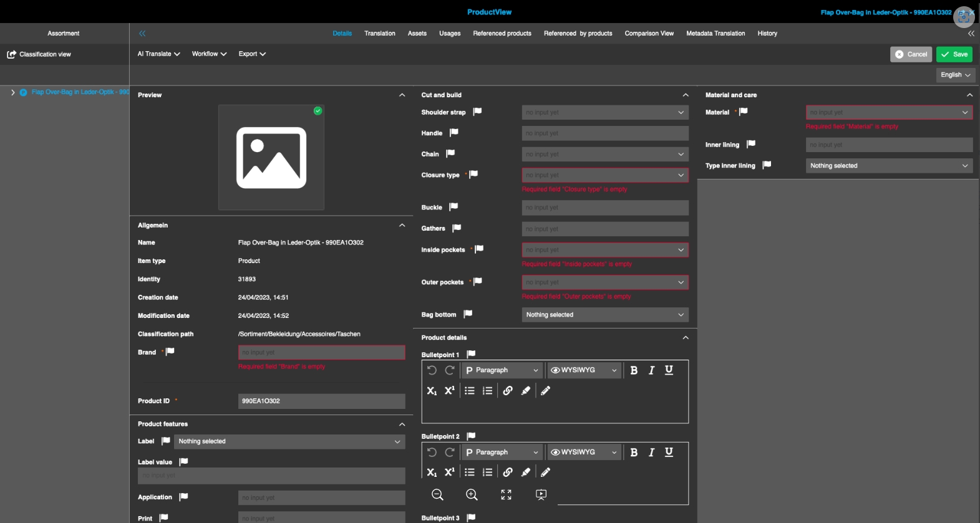Insert a link in the Bulletpoint 1 editor
This screenshot has height=523, width=980.
508,391
